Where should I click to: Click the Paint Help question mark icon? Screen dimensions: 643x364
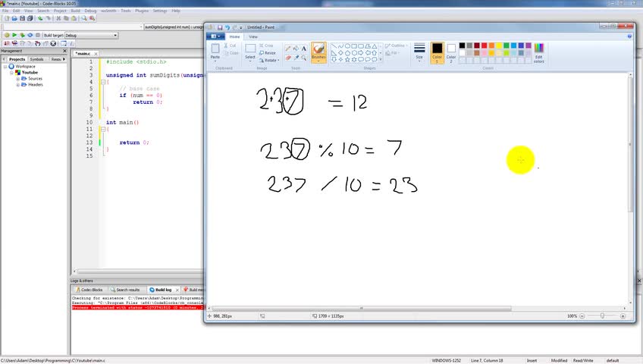tap(629, 36)
